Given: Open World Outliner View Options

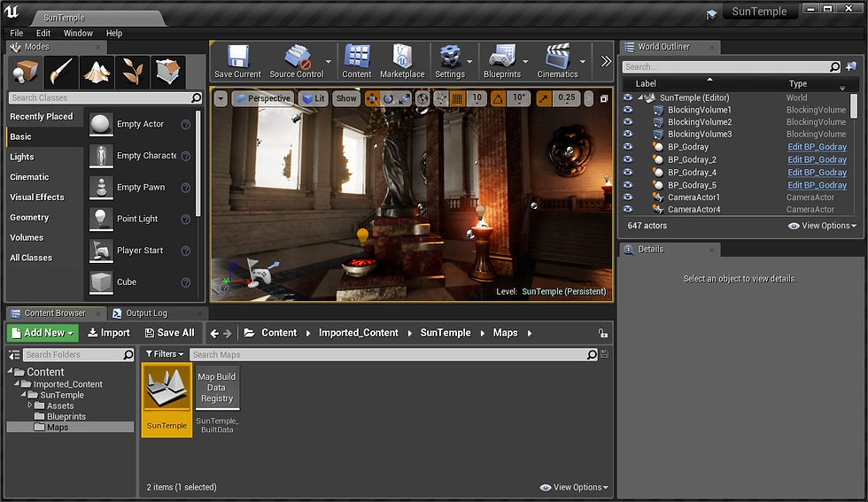Looking at the screenshot, I should (x=822, y=226).
